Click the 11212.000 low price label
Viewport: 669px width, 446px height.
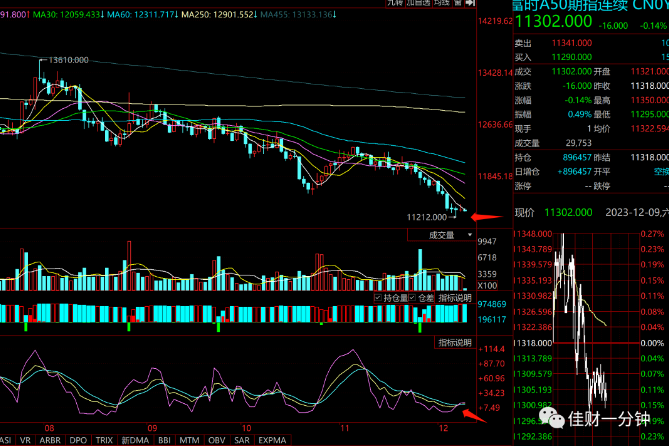tap(427, 217)
